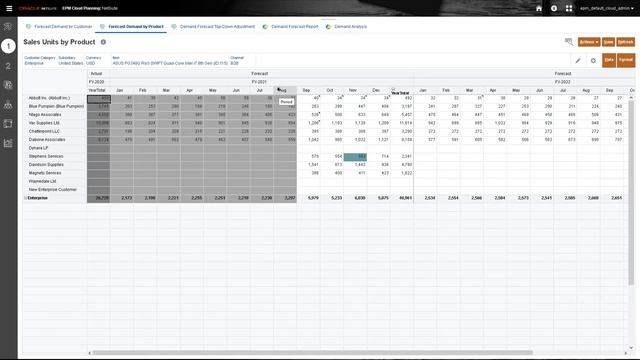The height and width of the screenshot is (360, 640).
Task: Open the form window icon in the left sidebar
Action: (8, 124)
